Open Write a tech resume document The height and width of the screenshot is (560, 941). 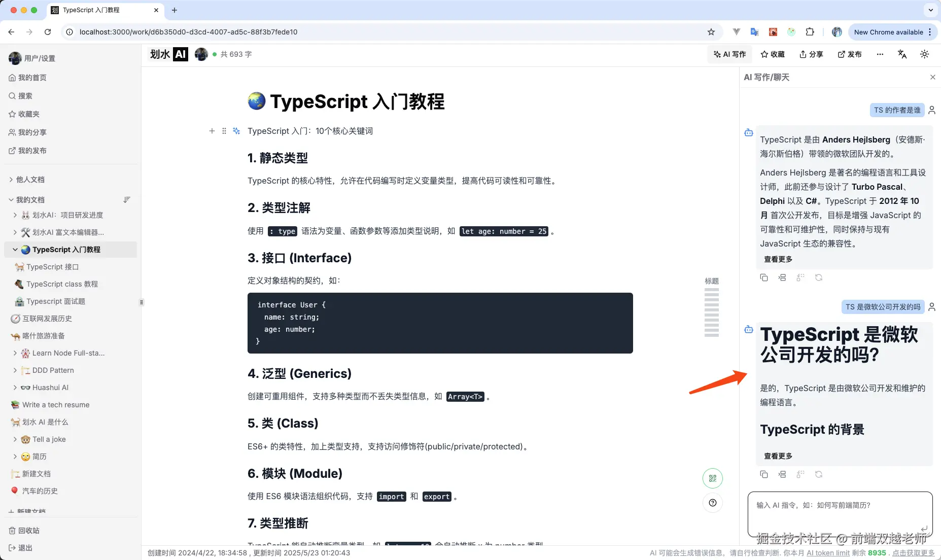[x=56, y=405]
